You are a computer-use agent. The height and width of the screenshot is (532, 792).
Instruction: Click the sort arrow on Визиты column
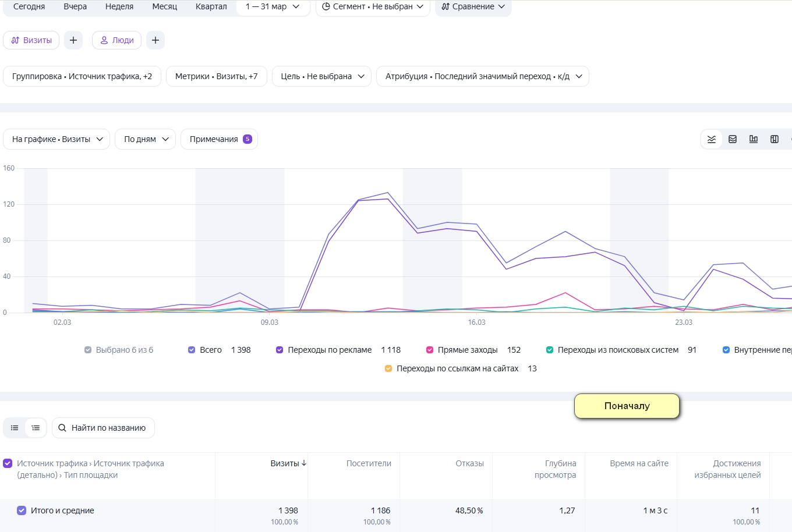(304, 463)
